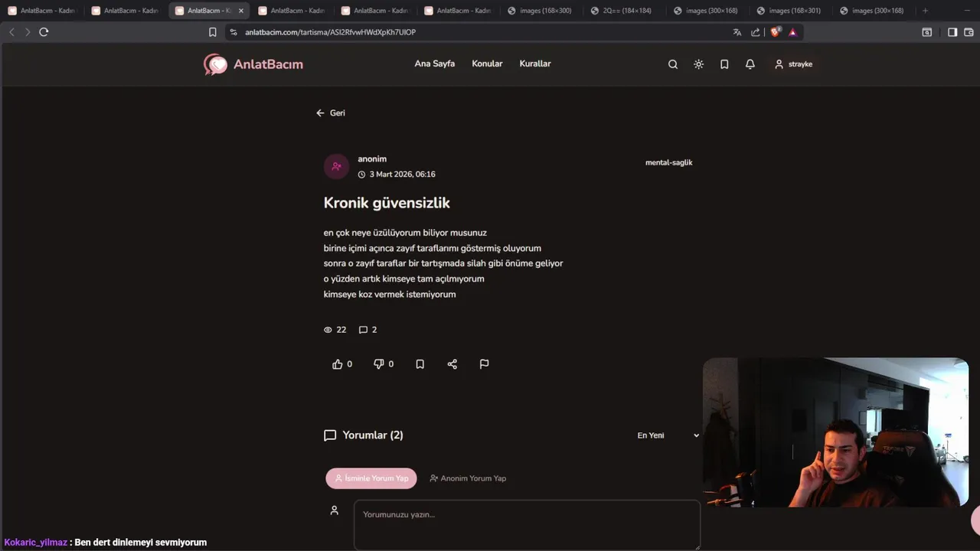Bookmark the Kronik güvensizlik post
The image size is (980, 551).
click(420, 364)
